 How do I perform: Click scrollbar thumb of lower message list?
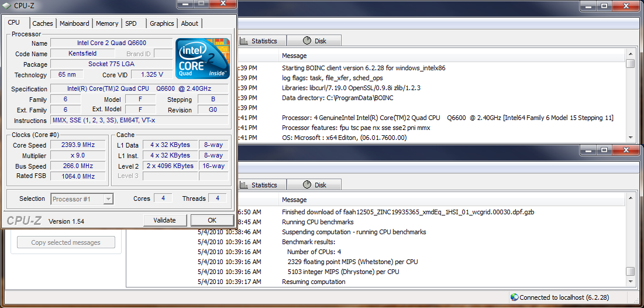coord(630,272)
